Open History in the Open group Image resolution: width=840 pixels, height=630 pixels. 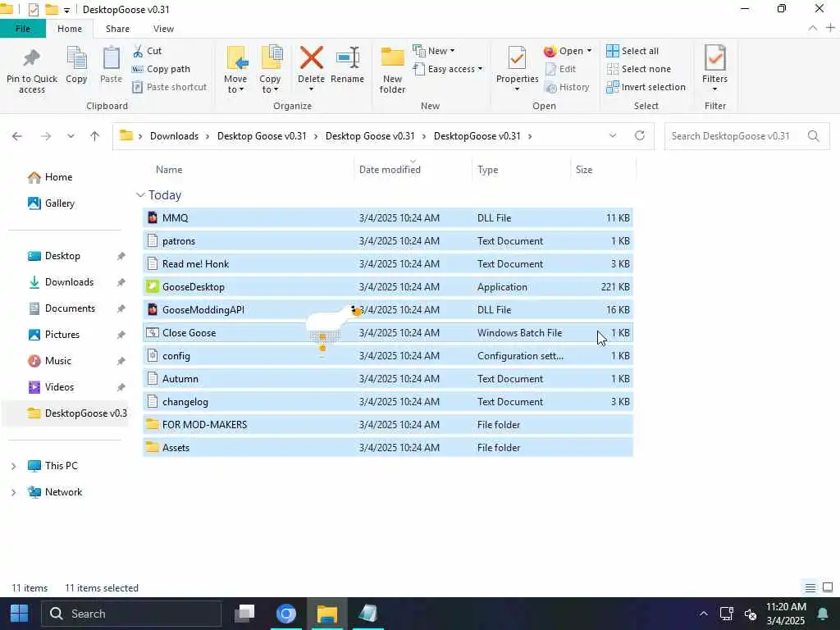tap(567, 87)
